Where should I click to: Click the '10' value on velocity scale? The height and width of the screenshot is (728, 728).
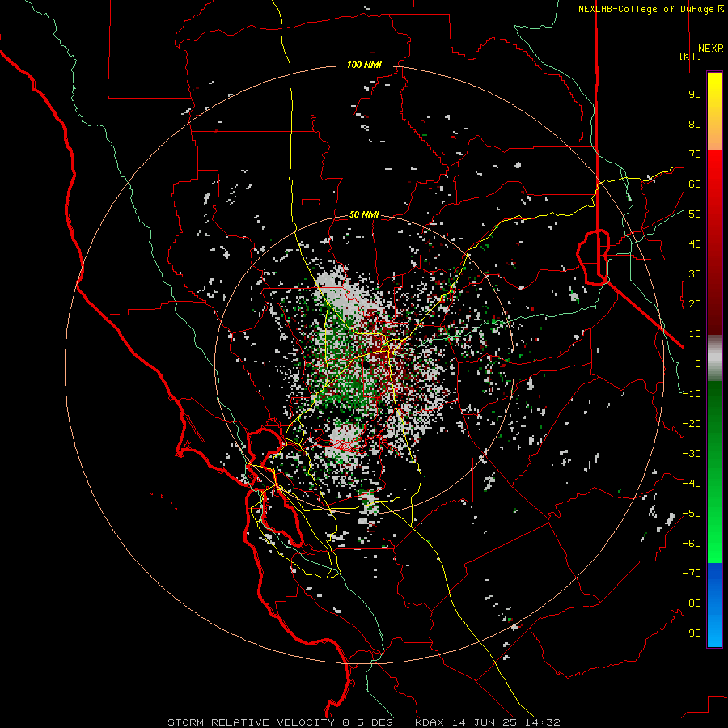pyautogui.click(x=695, y=334)
